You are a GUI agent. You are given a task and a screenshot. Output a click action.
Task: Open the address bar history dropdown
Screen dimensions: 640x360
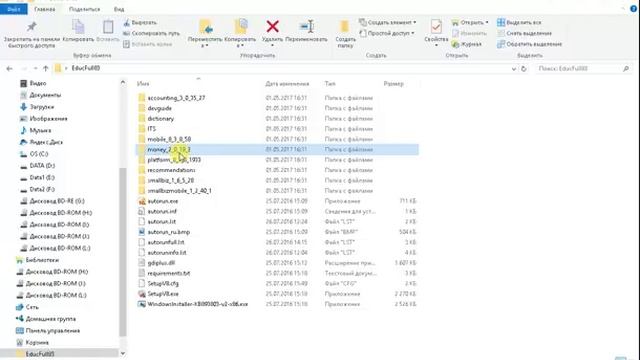coord(514,69)
